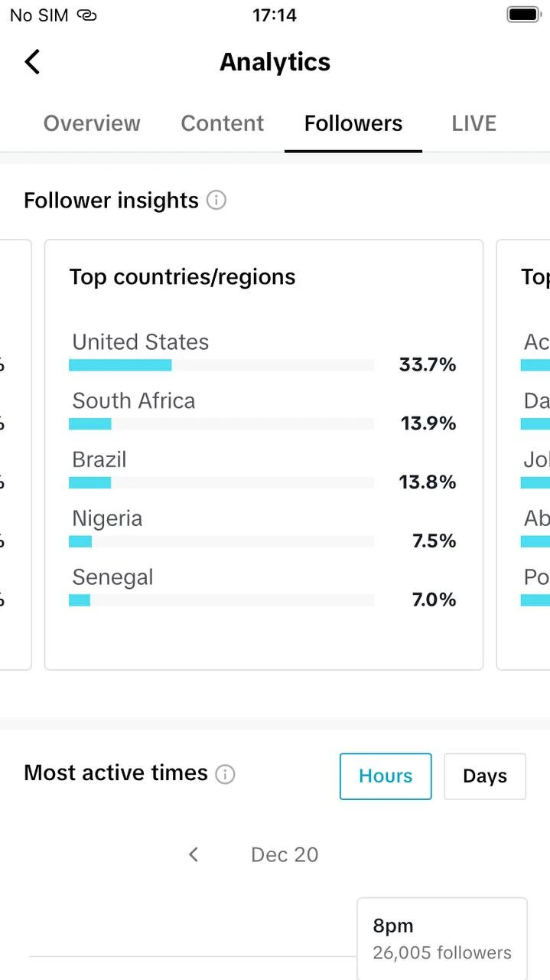Tap the Brazil 13.8% bar

click(222, 482)
